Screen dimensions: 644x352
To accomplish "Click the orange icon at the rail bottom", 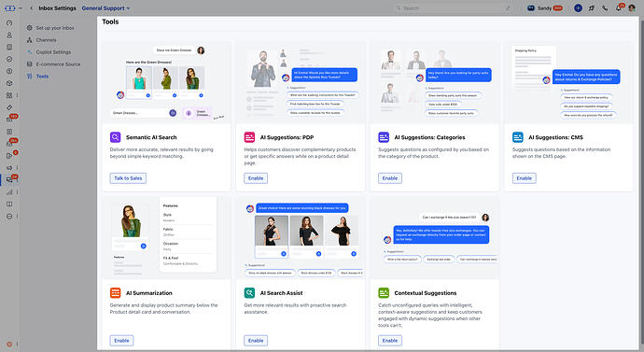I will click(x=9, y=344).
